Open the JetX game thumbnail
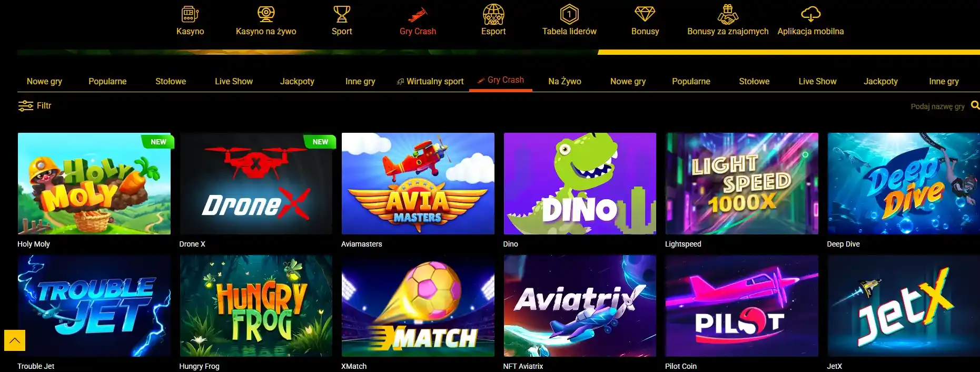 [x=904, y=306]
